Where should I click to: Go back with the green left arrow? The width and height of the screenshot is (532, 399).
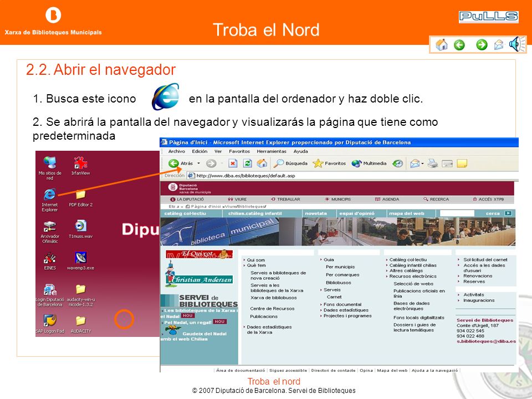tap(459, 44)
